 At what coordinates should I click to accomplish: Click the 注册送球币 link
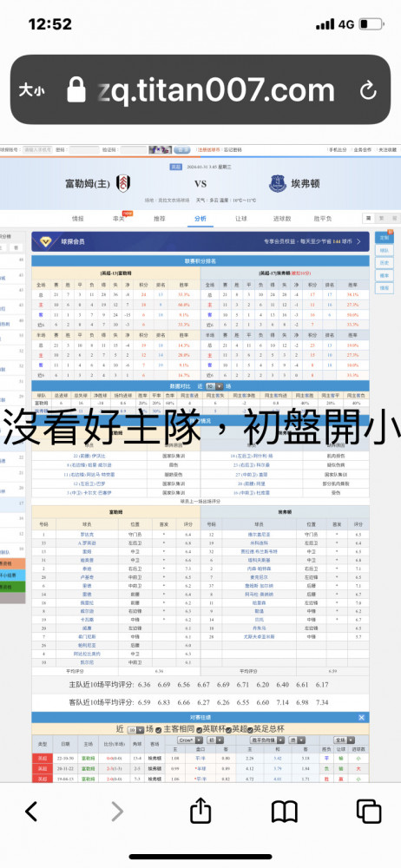click(208, 150)
